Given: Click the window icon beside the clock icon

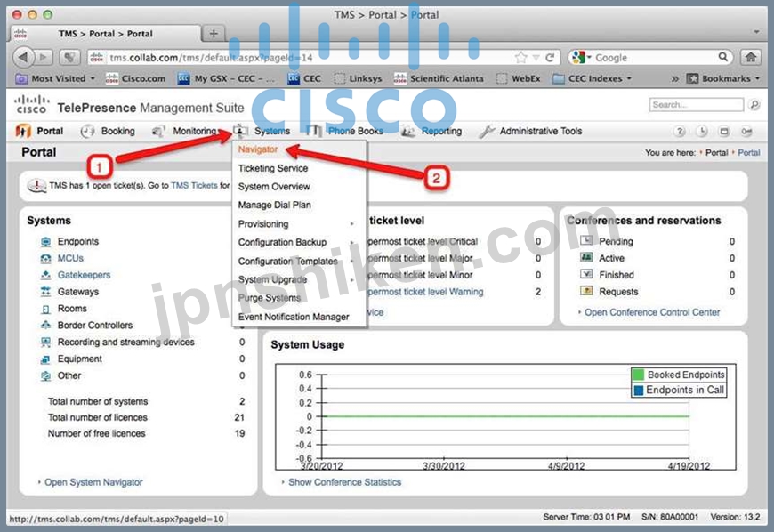Looking at the screenshot, I should 724,132.
